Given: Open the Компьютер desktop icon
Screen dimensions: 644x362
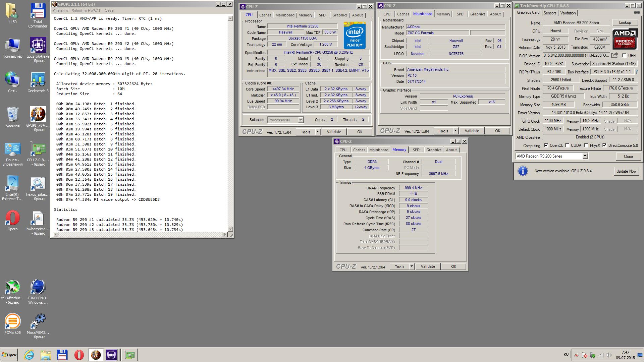Looking at the screenshot, I should coord(12,48).
